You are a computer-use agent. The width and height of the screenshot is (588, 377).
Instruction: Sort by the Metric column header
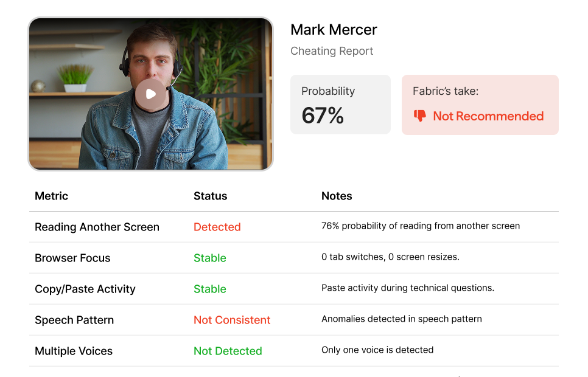[51, 196]
